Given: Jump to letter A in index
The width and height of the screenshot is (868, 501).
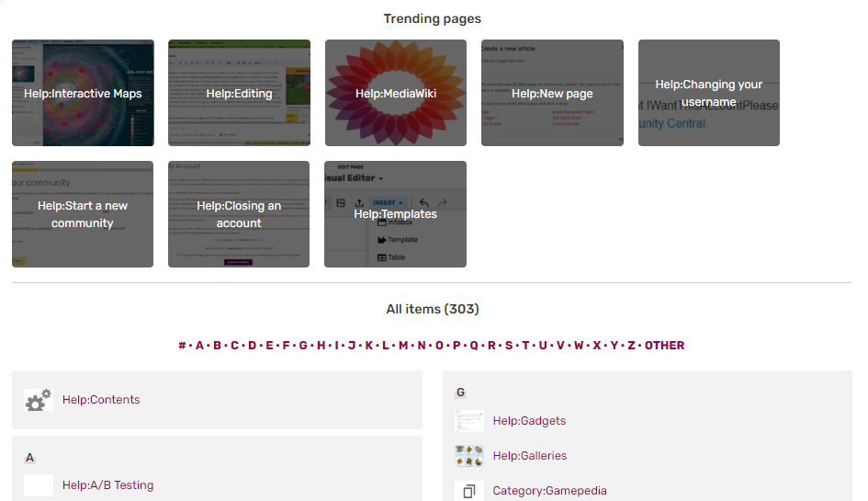Looking at the screenshot, I should [199, 346].
